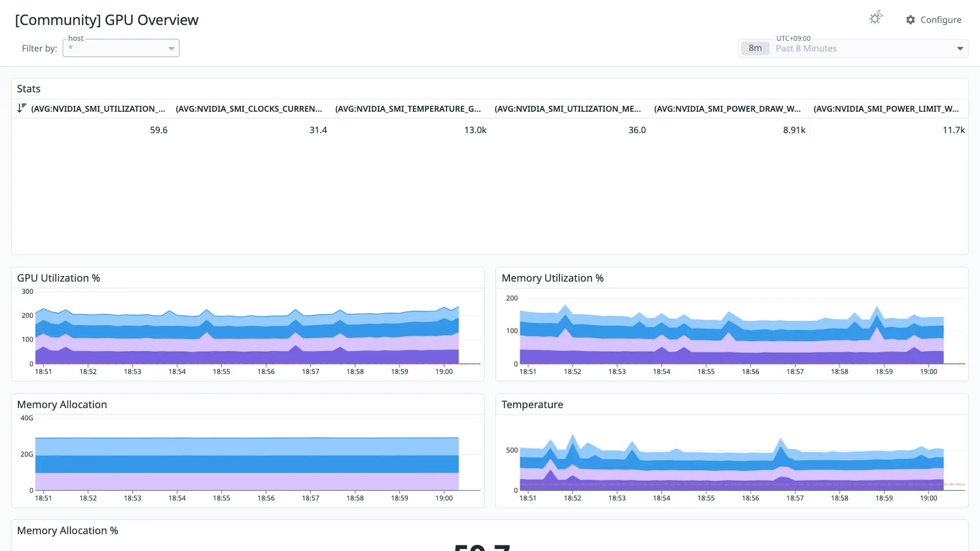Viewport: 980px width, 551px height.
Task: Click the Temperature widget title
Action: click(532, 405)
